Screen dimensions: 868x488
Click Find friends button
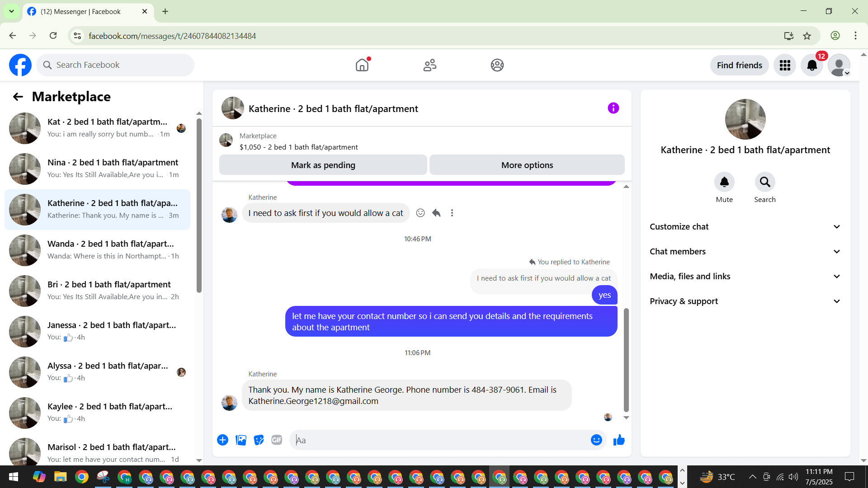[x=739, y=65]
